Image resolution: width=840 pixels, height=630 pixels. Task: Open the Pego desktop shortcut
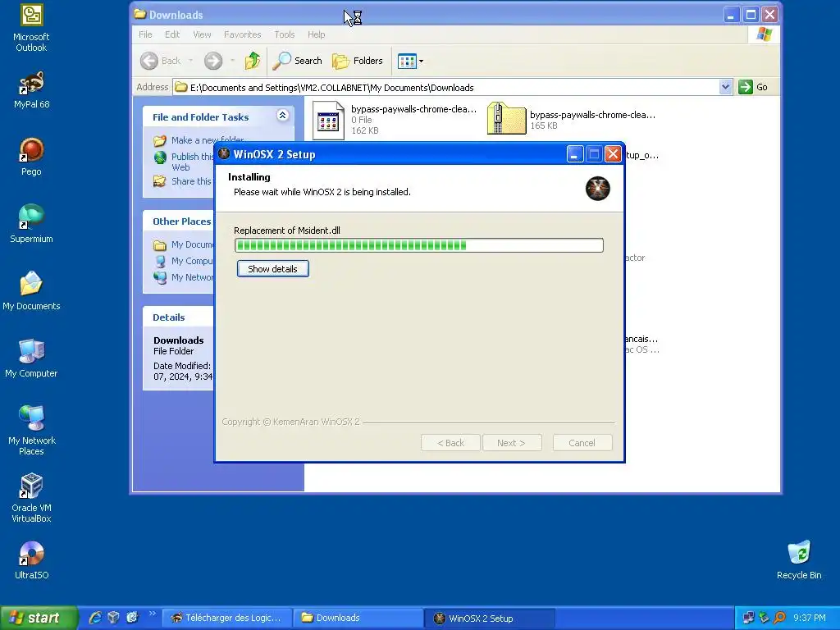31,157
